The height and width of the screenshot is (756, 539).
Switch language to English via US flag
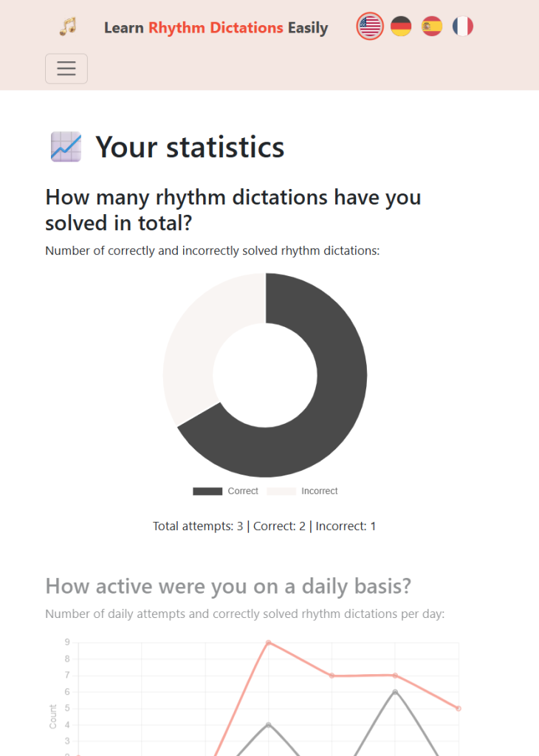(370, 27)
